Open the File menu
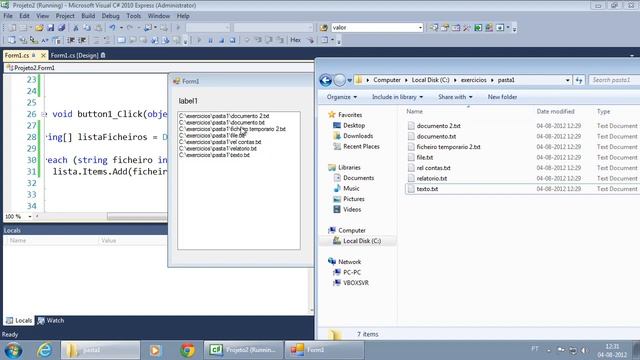Screen dimensions: 640x360 click(8, 16)
